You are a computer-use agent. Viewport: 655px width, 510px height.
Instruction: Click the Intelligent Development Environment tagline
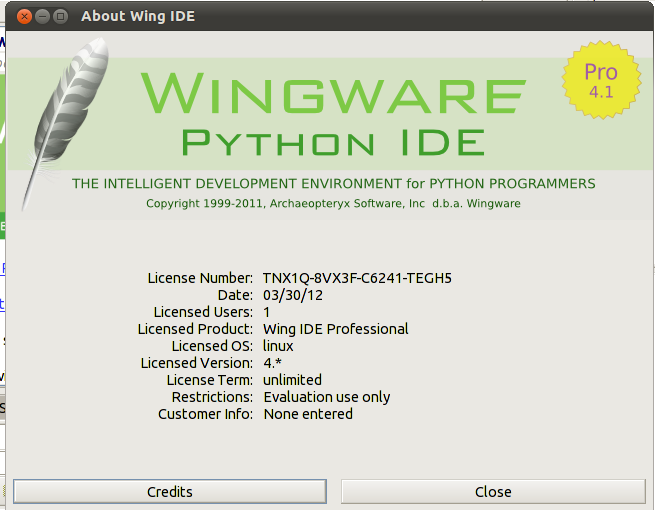click(334, 183)
